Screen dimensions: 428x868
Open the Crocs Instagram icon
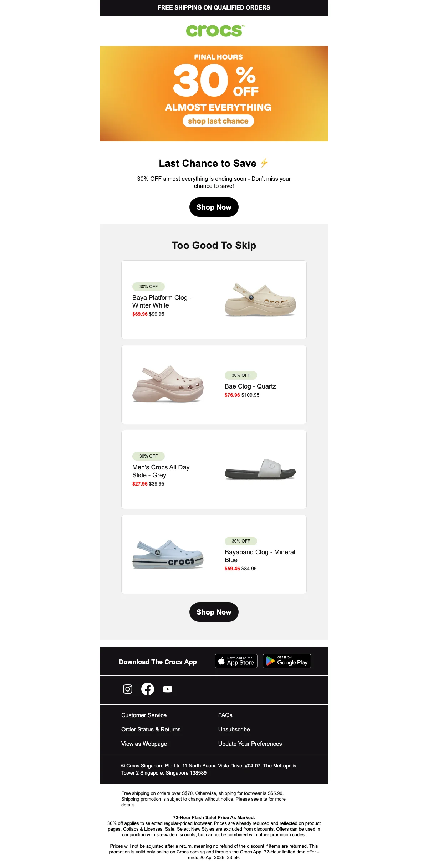pos(128,689)
